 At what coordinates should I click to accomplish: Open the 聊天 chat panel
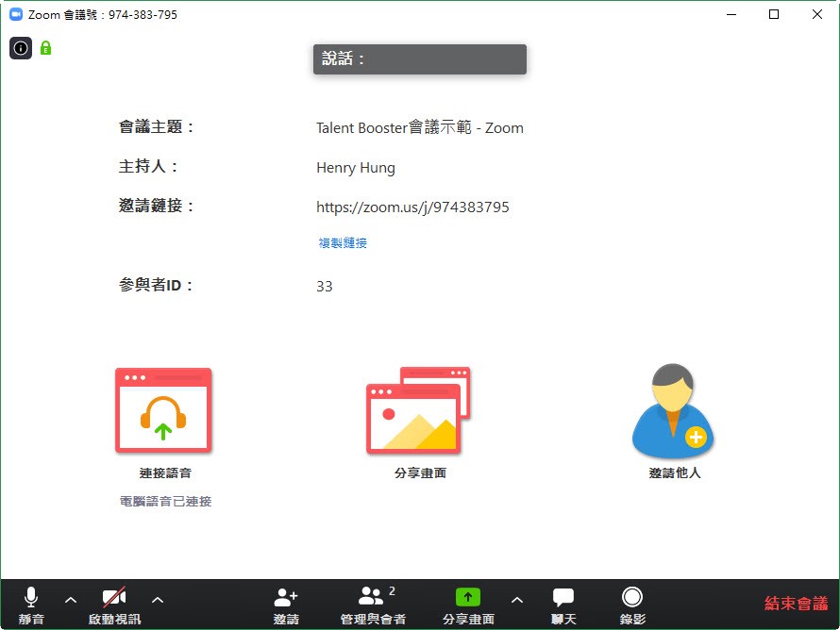coord(563,605)
